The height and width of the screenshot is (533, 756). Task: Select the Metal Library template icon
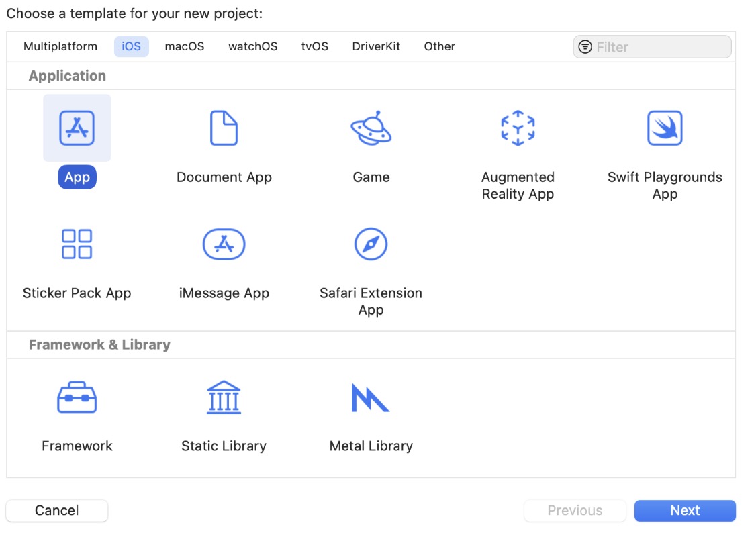tap(371, 397)
